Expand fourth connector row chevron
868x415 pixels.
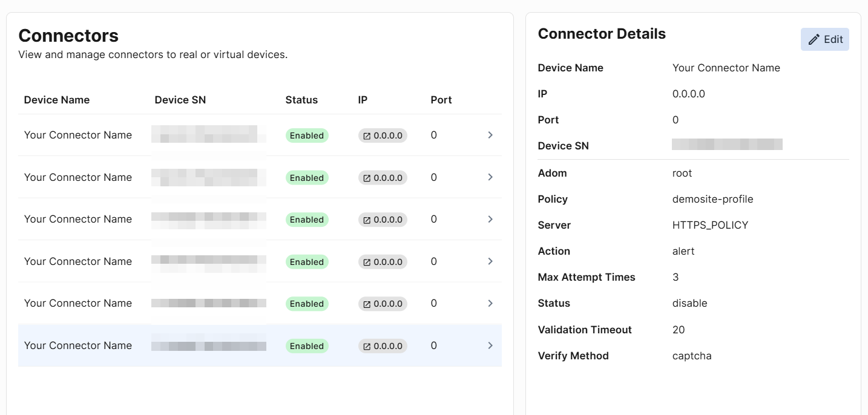tap(490, 261)
